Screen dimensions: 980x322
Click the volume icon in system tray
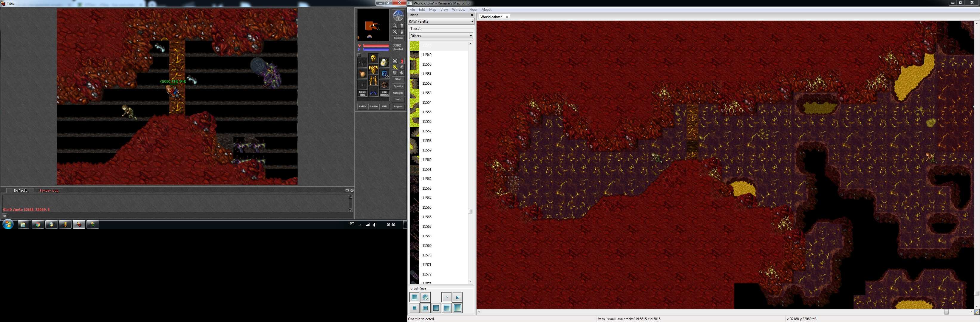pos(375,225)
